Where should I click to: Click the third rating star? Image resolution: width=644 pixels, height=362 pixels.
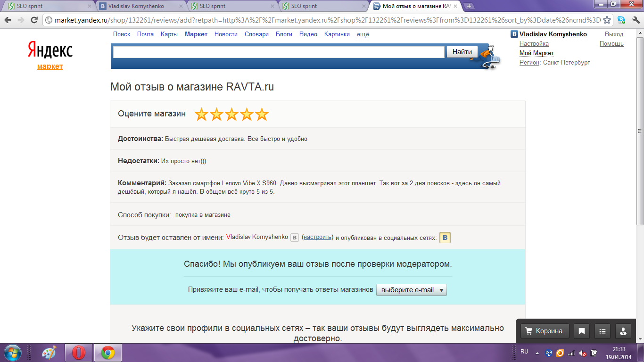point(231,114)
